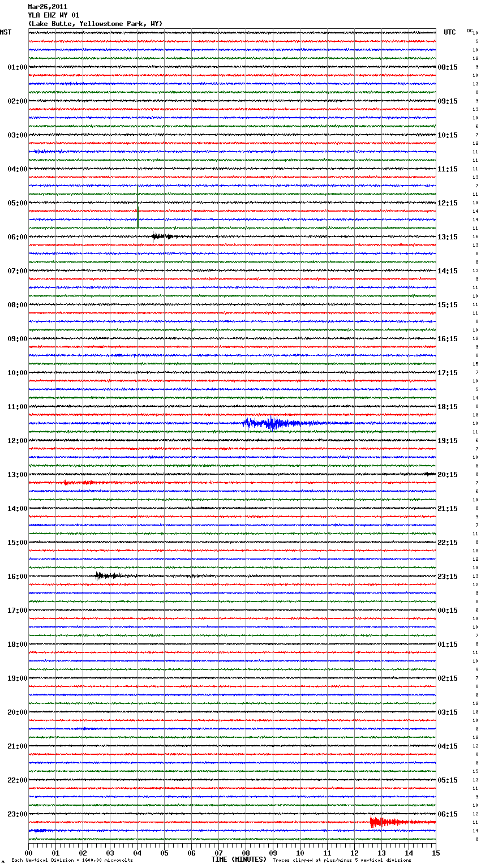This screenshot has width=481, height=868.
Task: Click the "(Lake Butte, Yellowstone Park, WY)" title
Action: [95, 24]
